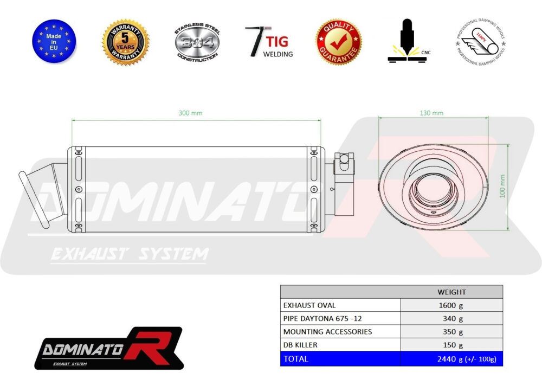This screenshot has height=392, width=542.
Task: Click the Made in EU badge
Action: 54,42
